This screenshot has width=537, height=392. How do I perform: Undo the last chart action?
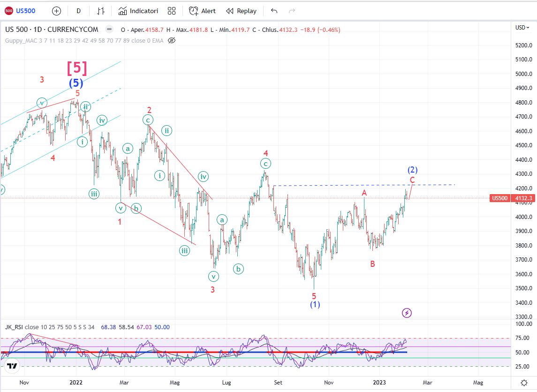[274, 11]
